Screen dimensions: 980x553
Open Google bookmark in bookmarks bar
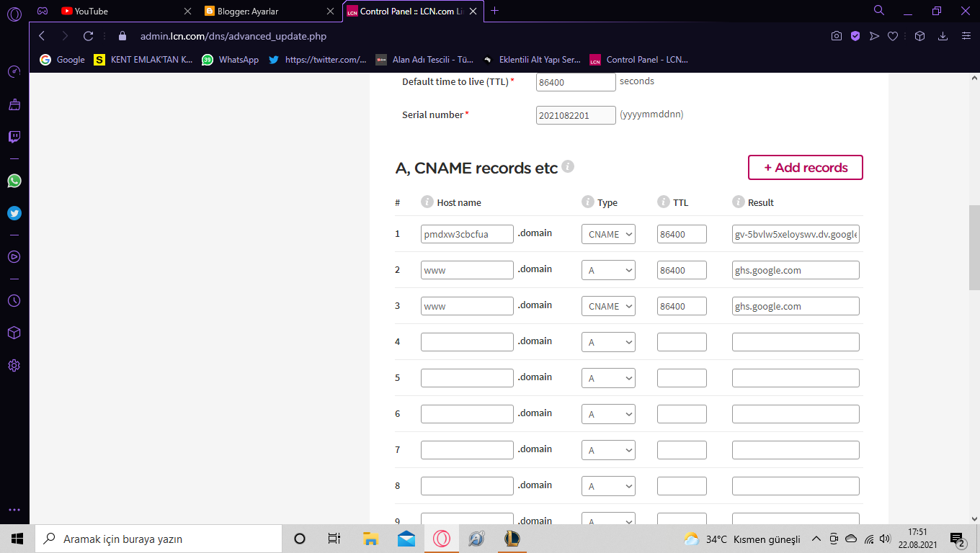click(63, 60)
